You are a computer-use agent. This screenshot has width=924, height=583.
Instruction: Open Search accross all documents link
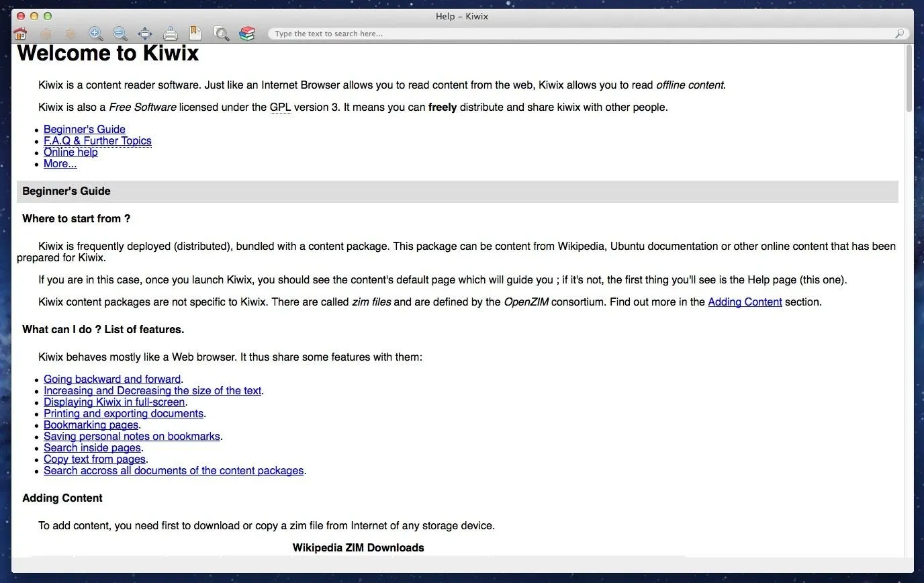pyautogui.click(x=174, y=470)
